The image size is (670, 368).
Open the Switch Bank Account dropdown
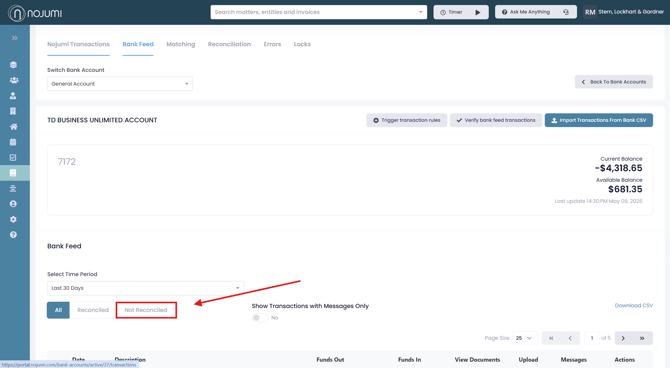click(120, 84)
